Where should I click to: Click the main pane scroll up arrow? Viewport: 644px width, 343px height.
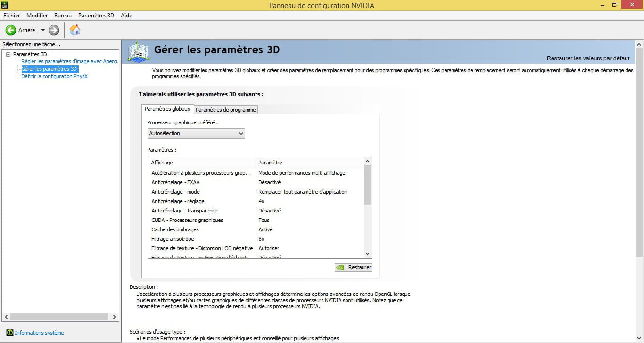pyautogui.click(x=639, y=44)
